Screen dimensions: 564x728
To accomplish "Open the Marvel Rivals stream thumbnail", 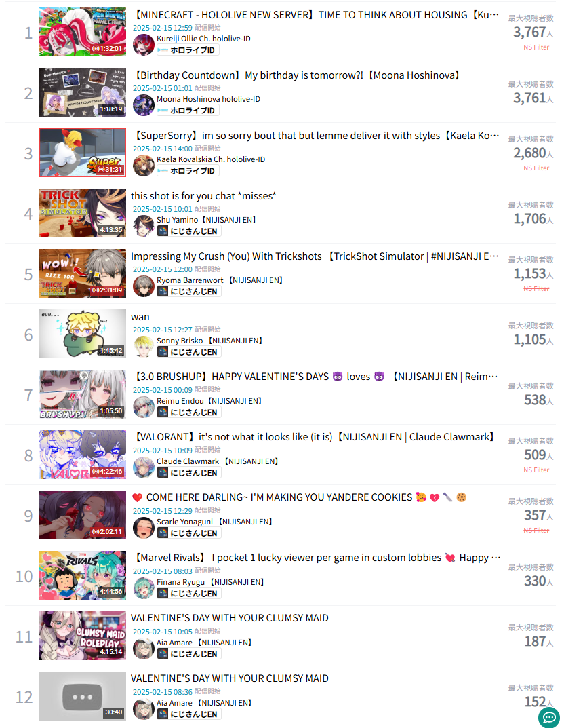I will (x=83, y=575).
